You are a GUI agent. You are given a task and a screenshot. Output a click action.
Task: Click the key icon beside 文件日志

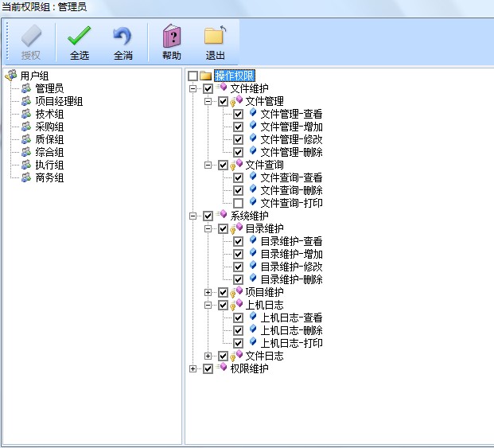coord(232,357)
